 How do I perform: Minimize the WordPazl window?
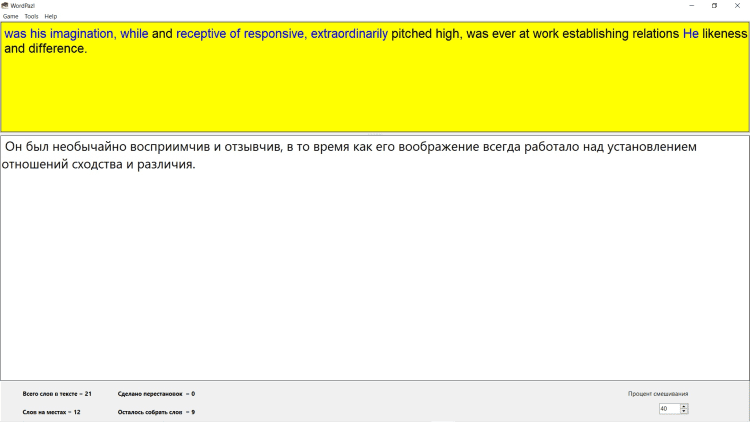pos(689,5)
